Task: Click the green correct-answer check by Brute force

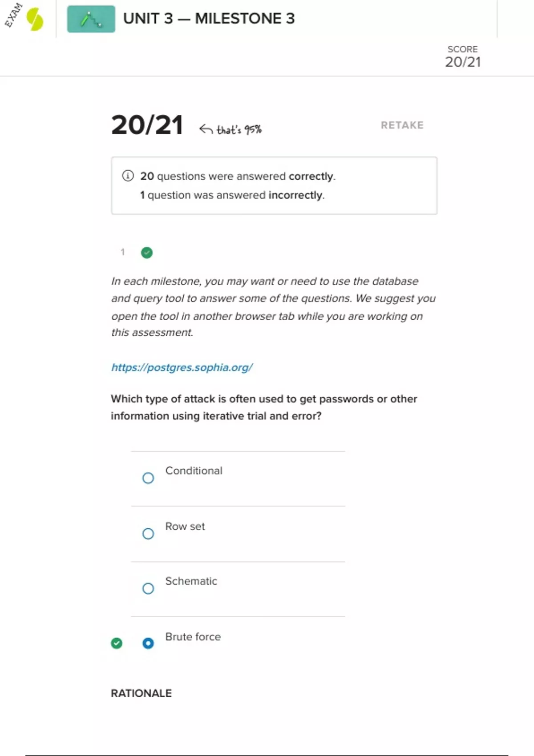Action: (x=117, y=643)
